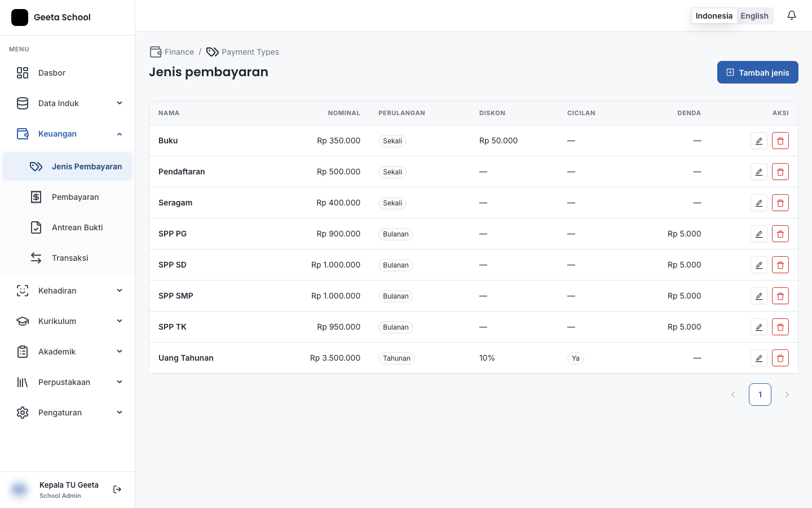Open the Transaksi page
The height and width of the screenshot is (508, 812).
pos(68,258)
